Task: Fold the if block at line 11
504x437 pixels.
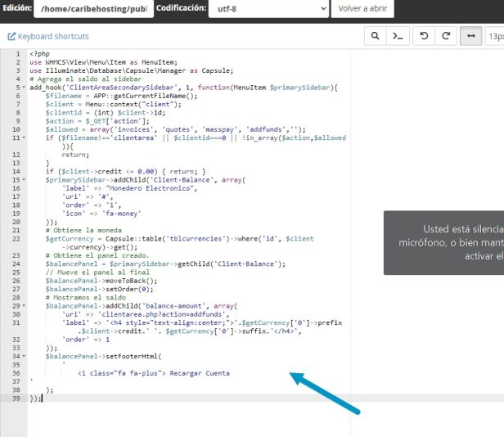Action: 25,137
